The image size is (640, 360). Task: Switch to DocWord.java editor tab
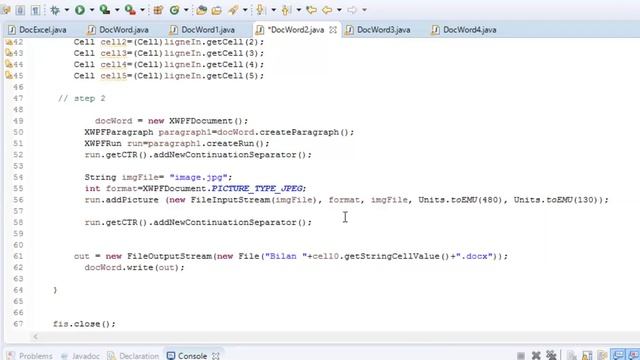click(x=119, y=30)
